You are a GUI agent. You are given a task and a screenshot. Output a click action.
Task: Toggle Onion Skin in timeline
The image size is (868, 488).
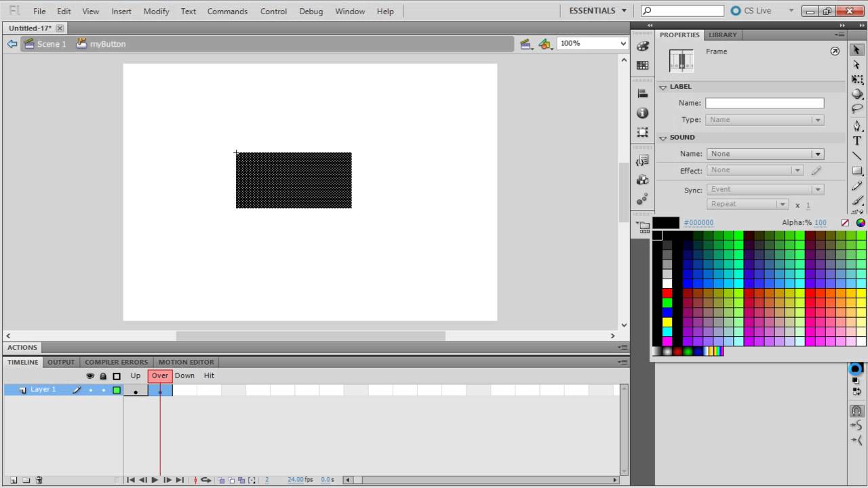tap(221, 480)
